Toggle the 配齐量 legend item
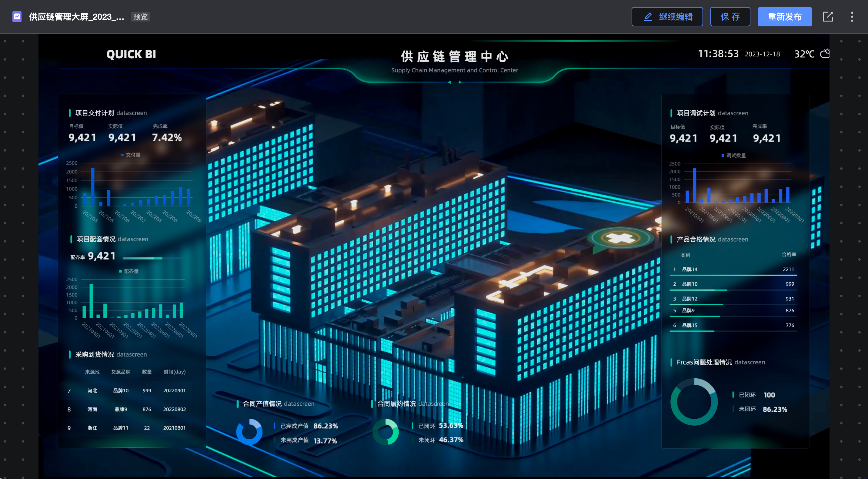The height and width of the screenshot is (479, 868). coord(129,271)
